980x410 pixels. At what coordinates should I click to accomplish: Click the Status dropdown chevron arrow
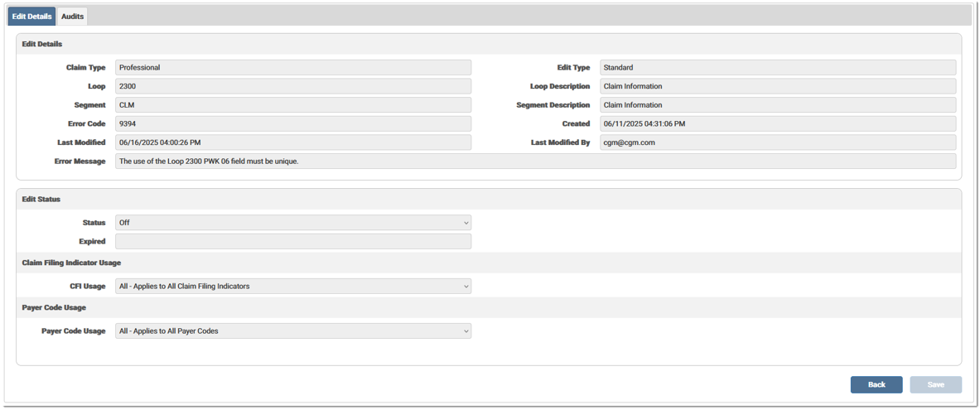pyautogui.click(x=466, y=223)
